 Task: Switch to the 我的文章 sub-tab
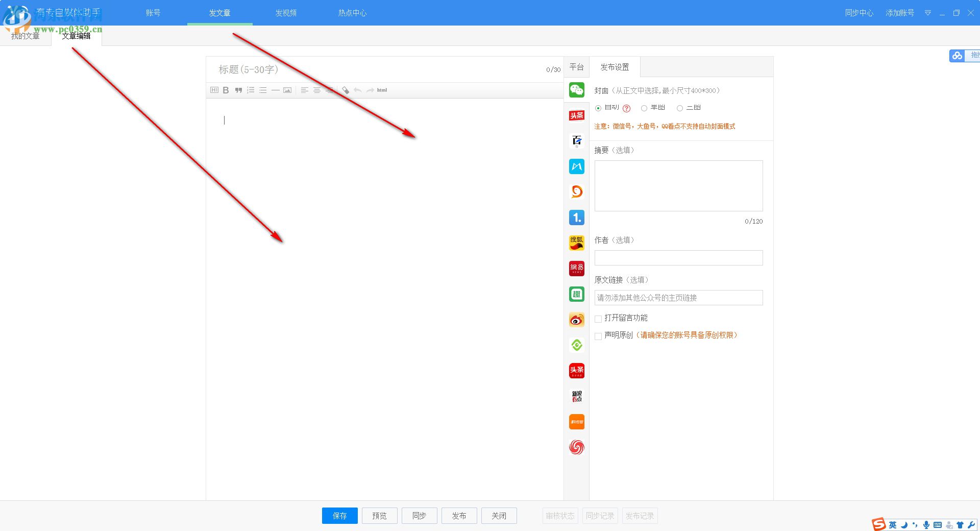click(x=26, y=36)
